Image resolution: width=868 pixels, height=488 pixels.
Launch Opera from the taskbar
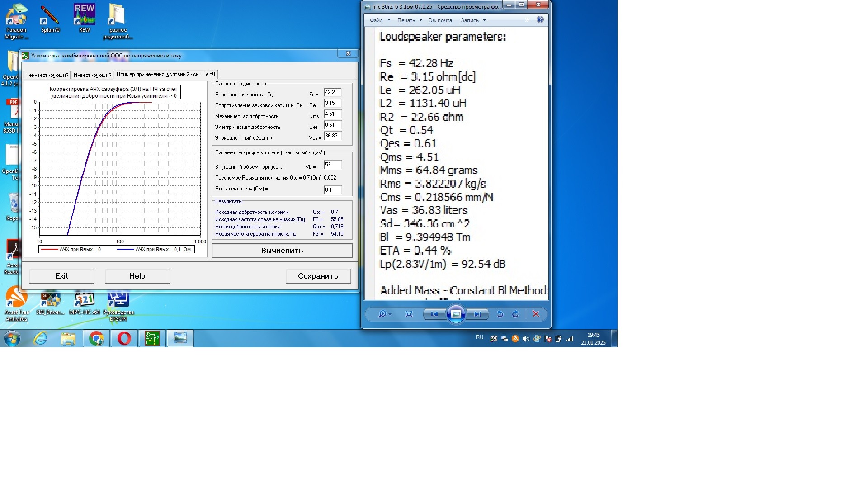124,338
